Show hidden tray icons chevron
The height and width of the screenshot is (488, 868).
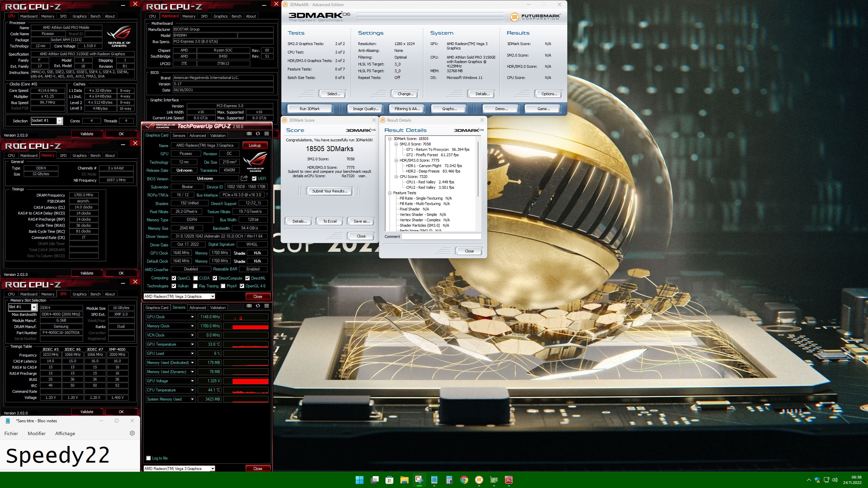coord(809,480)
